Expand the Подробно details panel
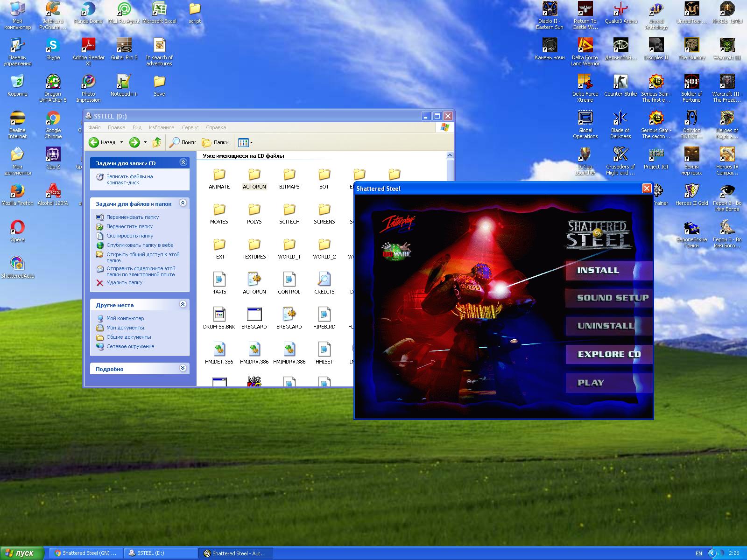This screenshot has height=560, width=747. tap(183, 368)
